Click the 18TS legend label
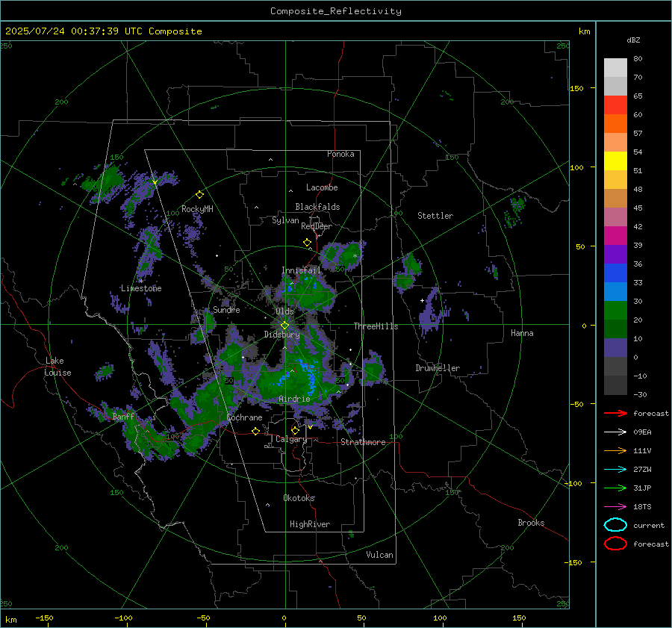This screenshot has width=672, height=628. pyautogui.click(x=642, y=507)
